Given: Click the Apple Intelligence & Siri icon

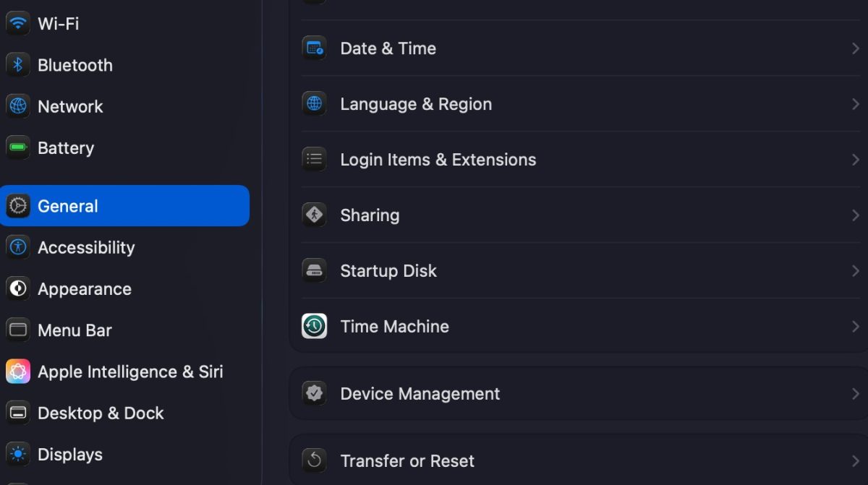Looking at the screenshot, I should (x=17, y=371).
